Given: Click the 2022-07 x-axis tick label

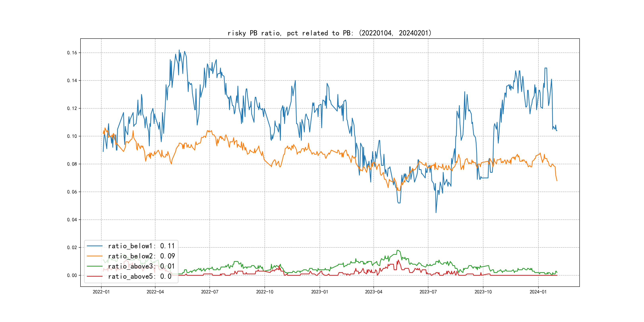Looking at the screenshot, I should (210, 292).
